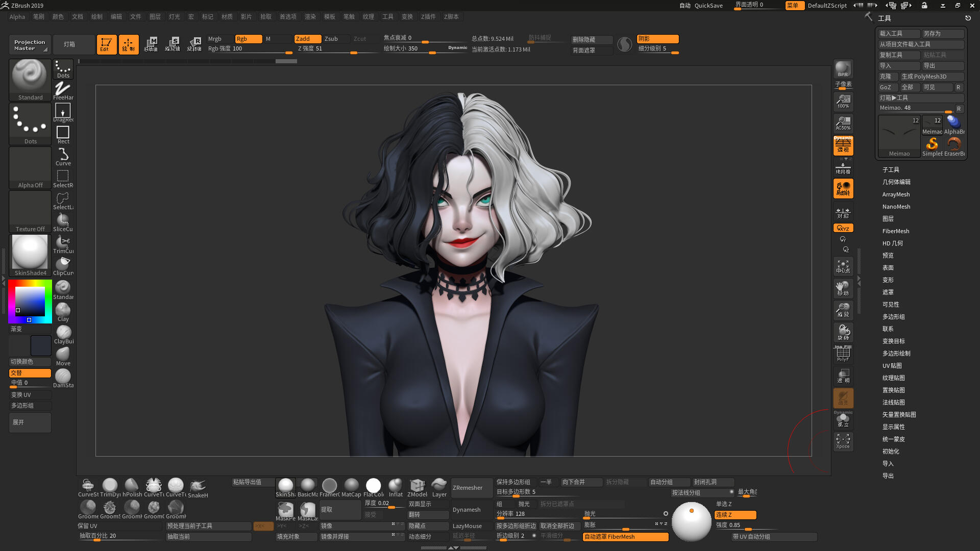Select the hPolish brush

coord(132,488)
